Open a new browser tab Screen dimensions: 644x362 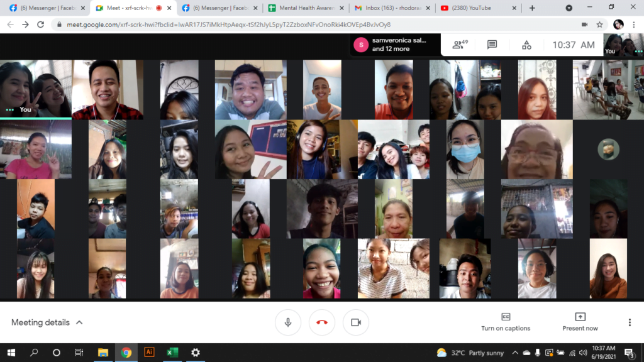point(532,8)
